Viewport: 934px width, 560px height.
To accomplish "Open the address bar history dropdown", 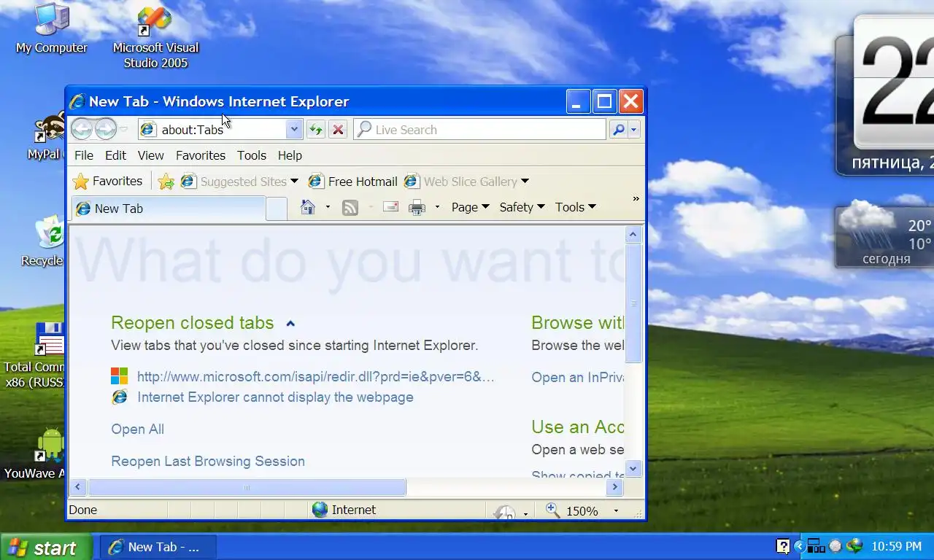I will pos(294,130).
